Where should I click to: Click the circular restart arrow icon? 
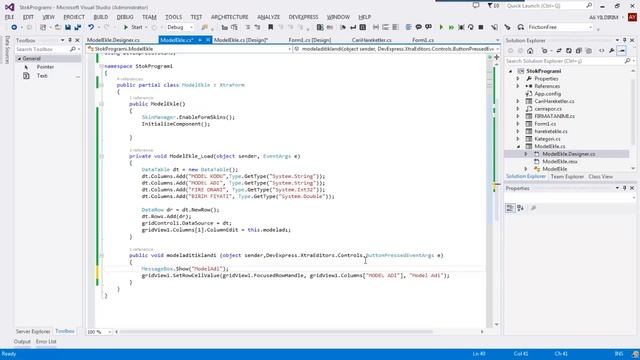[471, 27]
